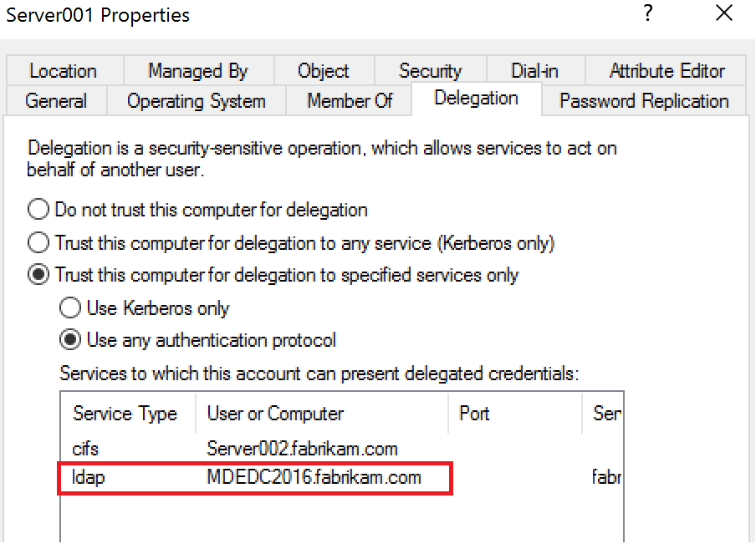Open the Security tab
The image size is (756, 554).
[430, 71]
